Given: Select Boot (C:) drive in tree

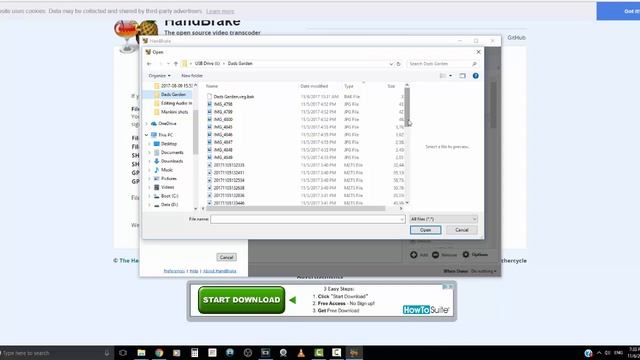Looking at the screenshot, I should (169, 196).
